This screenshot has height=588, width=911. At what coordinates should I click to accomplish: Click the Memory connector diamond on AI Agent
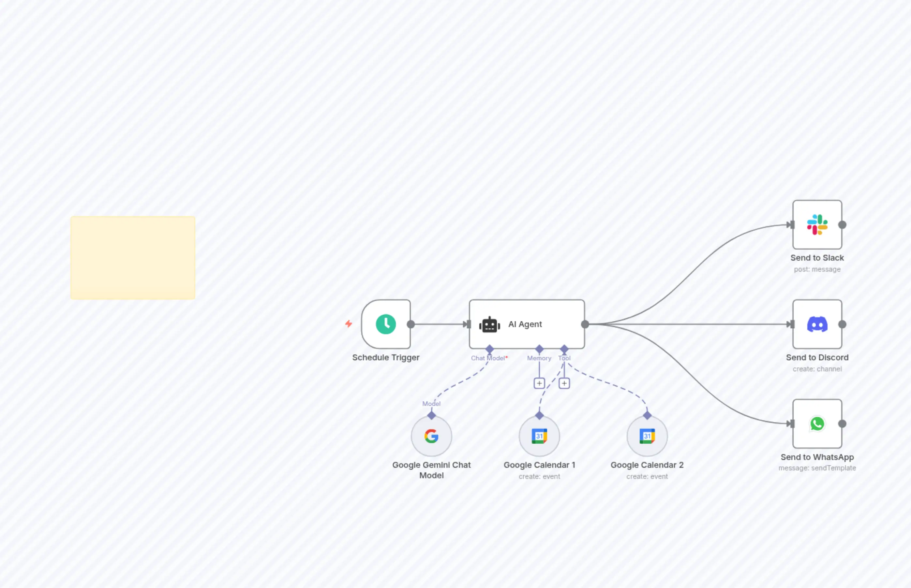coord(539,349)
